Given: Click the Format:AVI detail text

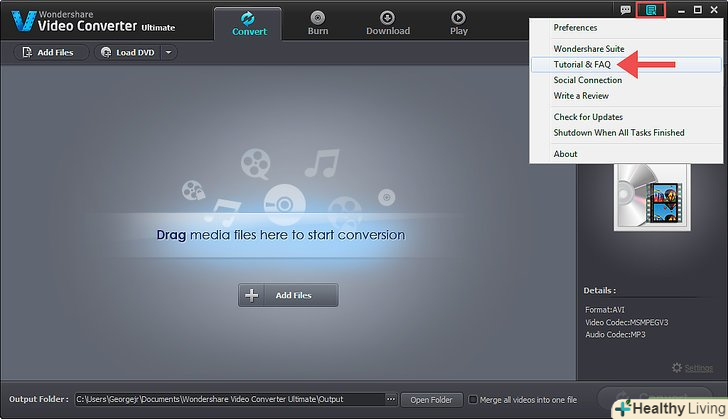Looking at the screenshot, I should pyautogui.click(x=604, y=310).
